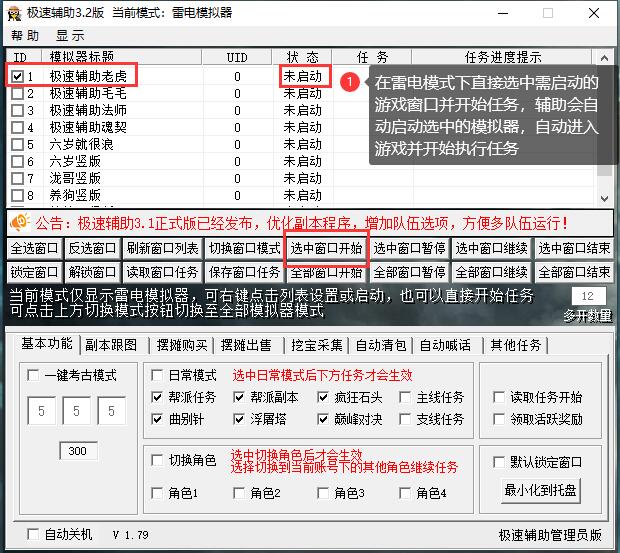Viewport: 620px width, 553px height.
Task: Click 选中窗口结束 button
Action: click(574, 248)
